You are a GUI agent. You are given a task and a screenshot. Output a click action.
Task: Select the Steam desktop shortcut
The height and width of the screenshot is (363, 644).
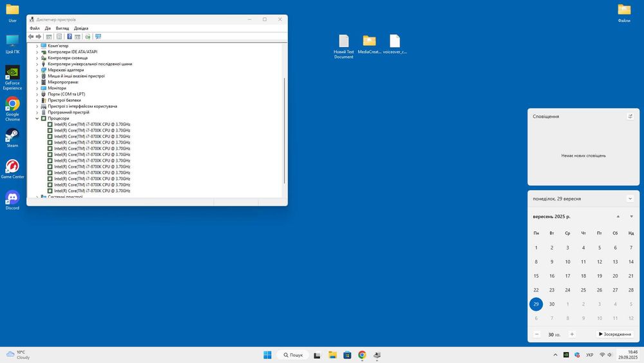12,138
